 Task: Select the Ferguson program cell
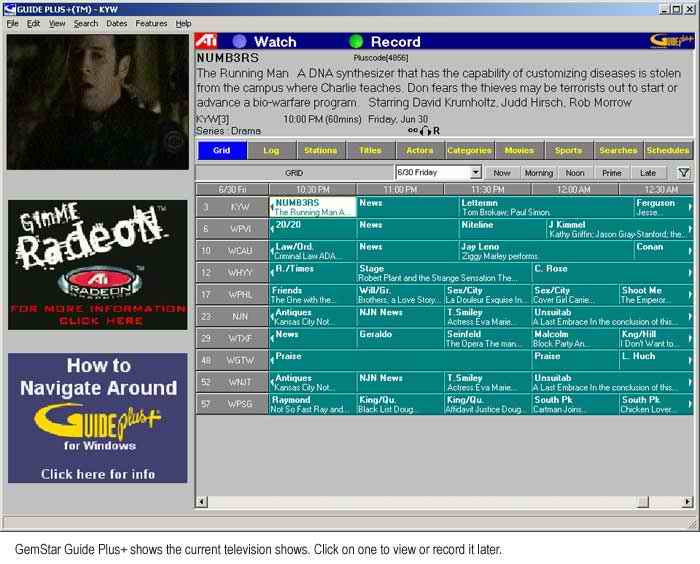(x=662, y=207)
